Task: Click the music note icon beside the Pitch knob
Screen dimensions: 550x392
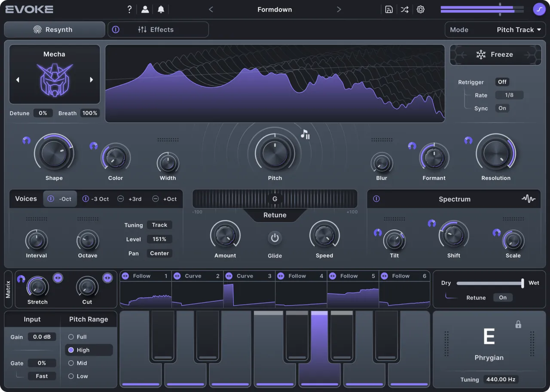Action: click(305, 135)
